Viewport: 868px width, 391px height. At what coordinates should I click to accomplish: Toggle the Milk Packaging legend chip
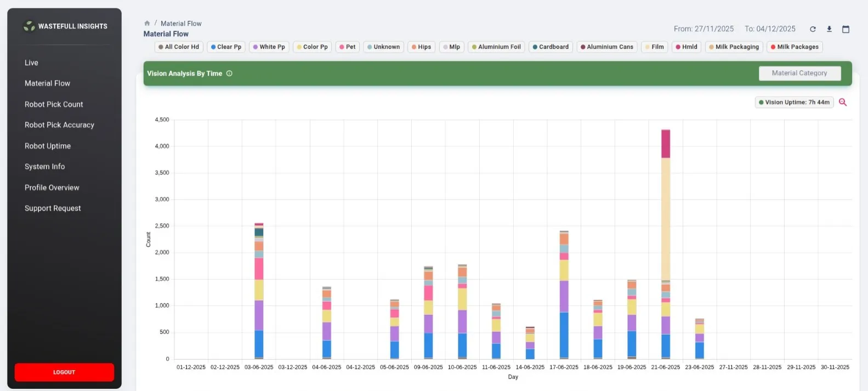(x=734, y=47)
